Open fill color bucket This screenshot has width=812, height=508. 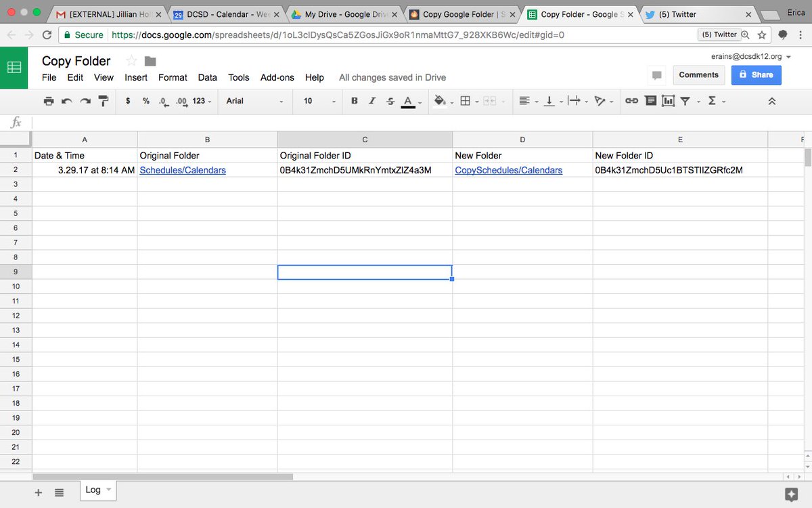point(441,101)
